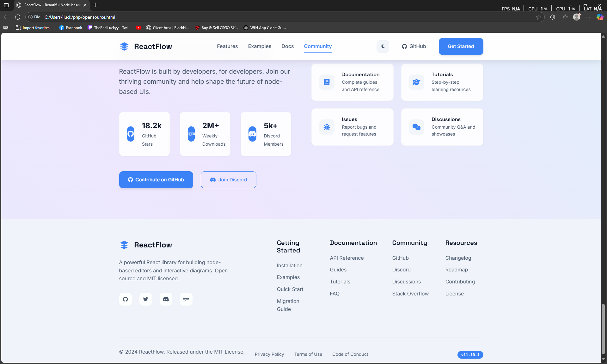607x364 pixels.
Task: Open browser settings and more menu
Action: [x=588, y=17]
